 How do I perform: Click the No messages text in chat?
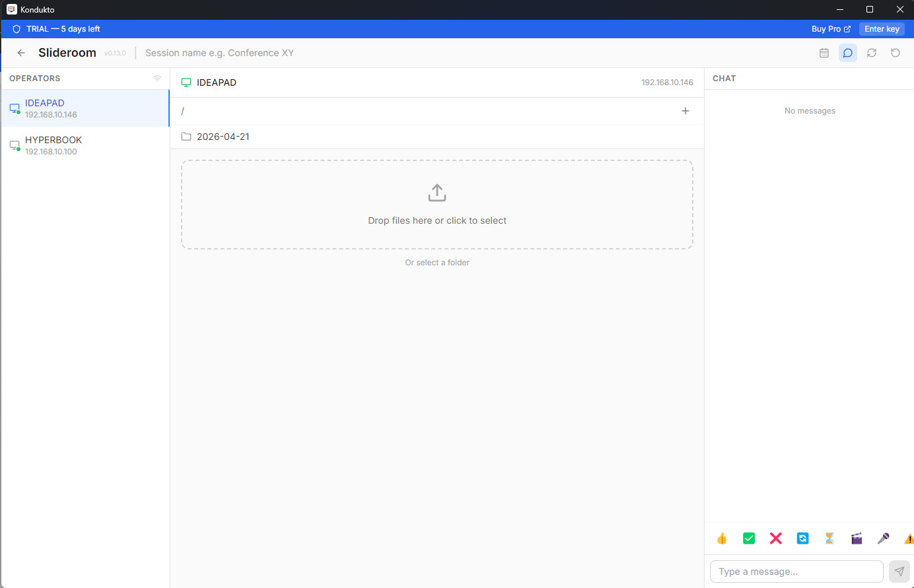click(x=810, y=111)
